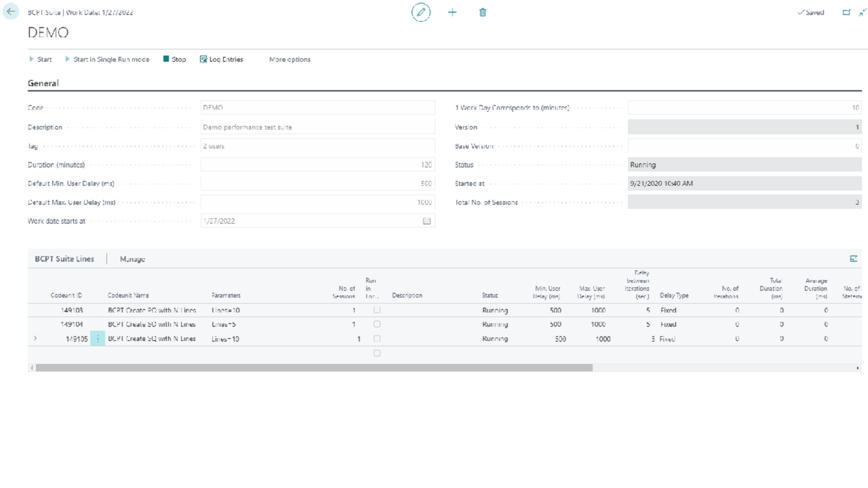Click the edit pencil icon

(421, 12)
